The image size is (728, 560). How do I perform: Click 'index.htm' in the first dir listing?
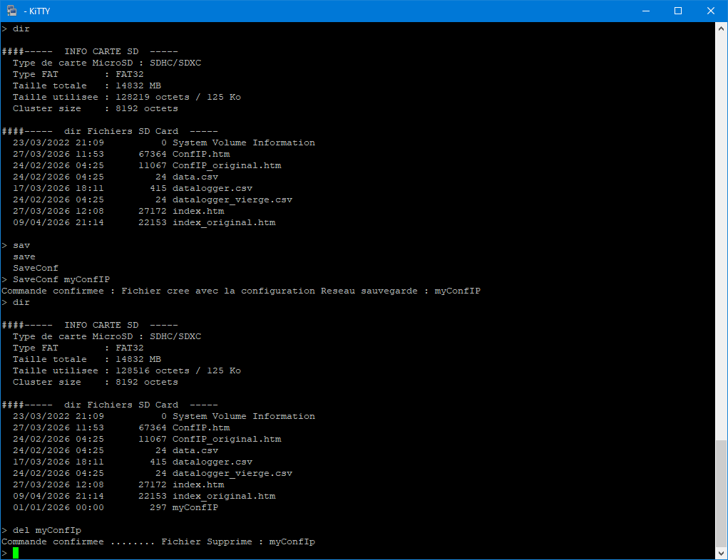[x=198, y=211]
